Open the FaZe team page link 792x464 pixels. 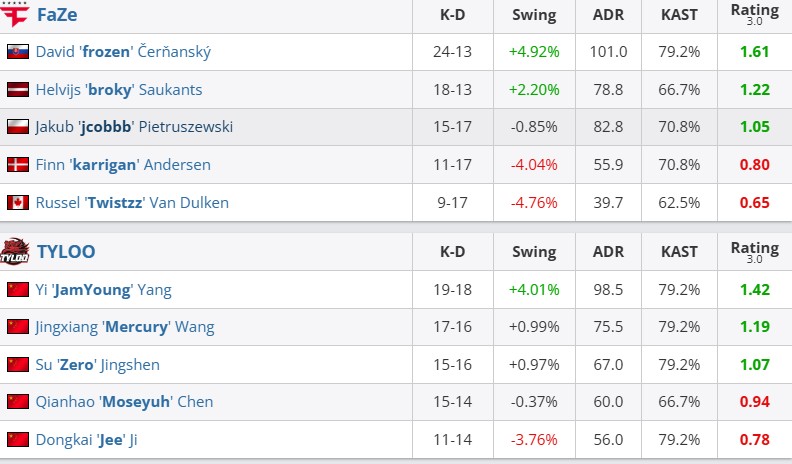pos(56,14)
